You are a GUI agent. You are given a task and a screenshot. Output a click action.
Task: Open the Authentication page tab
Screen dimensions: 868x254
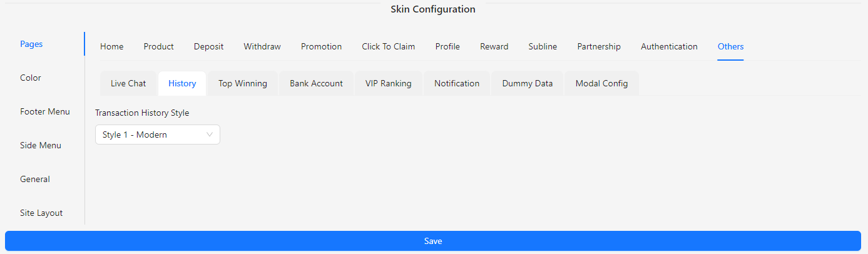point(669,46)
